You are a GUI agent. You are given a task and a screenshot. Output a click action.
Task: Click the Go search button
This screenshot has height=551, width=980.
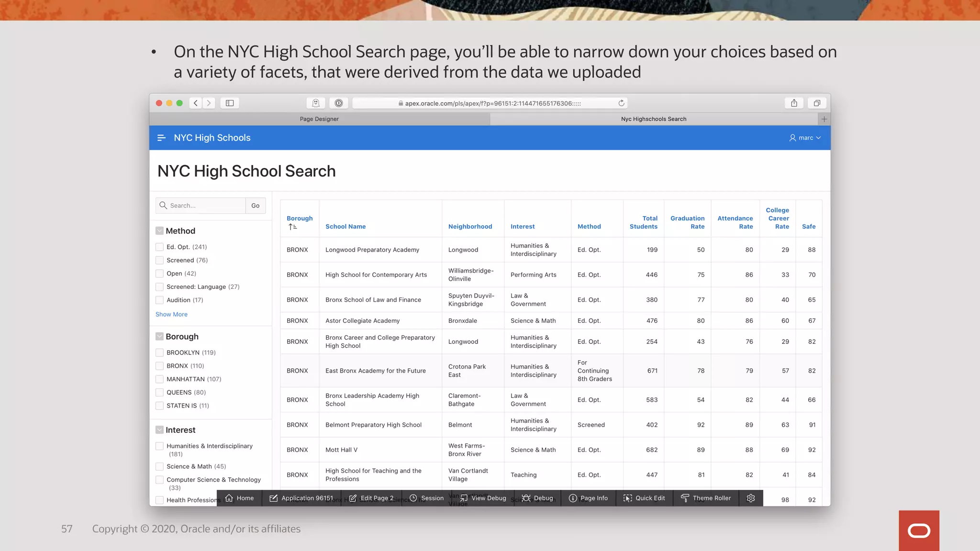click(256, 205)
